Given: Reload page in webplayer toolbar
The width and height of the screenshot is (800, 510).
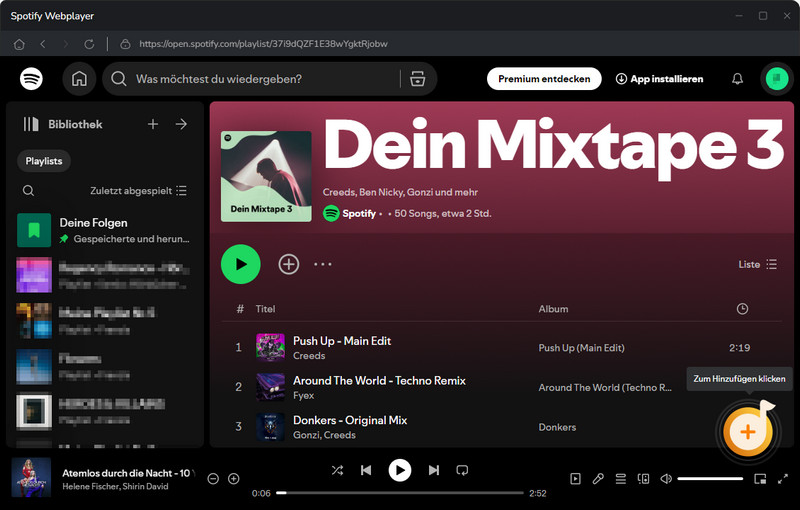Looking at the screenshot, I should click(89, 44).
